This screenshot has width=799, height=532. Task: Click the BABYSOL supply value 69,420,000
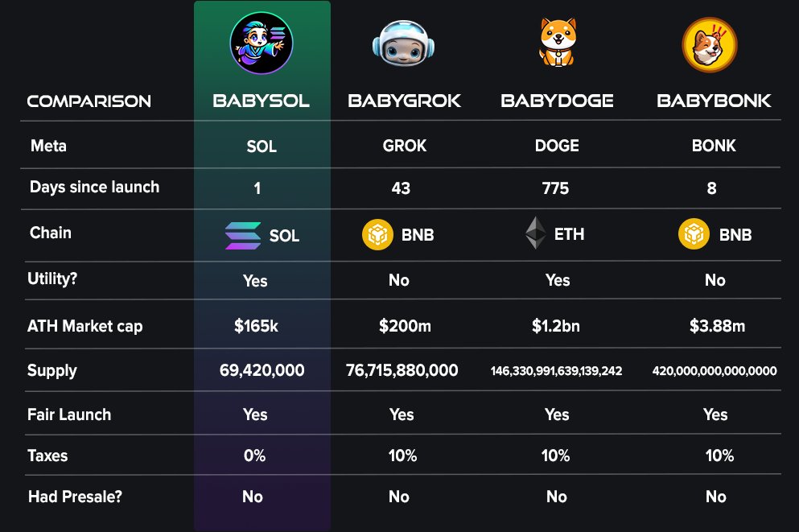click(x=262, y=370)
